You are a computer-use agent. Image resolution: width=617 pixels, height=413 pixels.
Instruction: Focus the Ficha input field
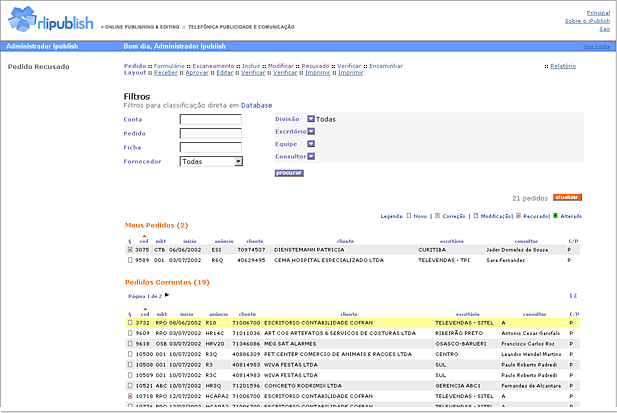pos(211,148)
